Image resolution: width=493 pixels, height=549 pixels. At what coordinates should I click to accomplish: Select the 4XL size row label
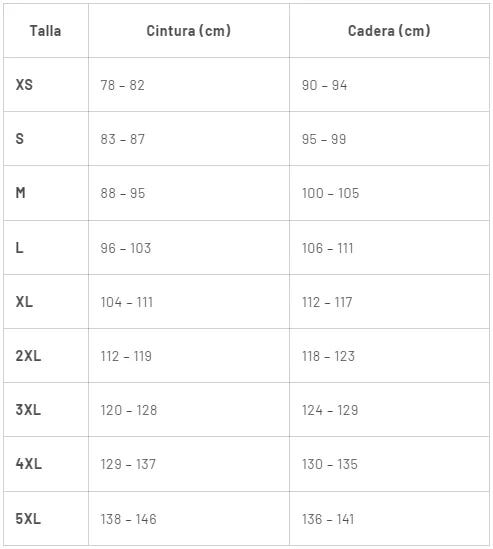29,464
